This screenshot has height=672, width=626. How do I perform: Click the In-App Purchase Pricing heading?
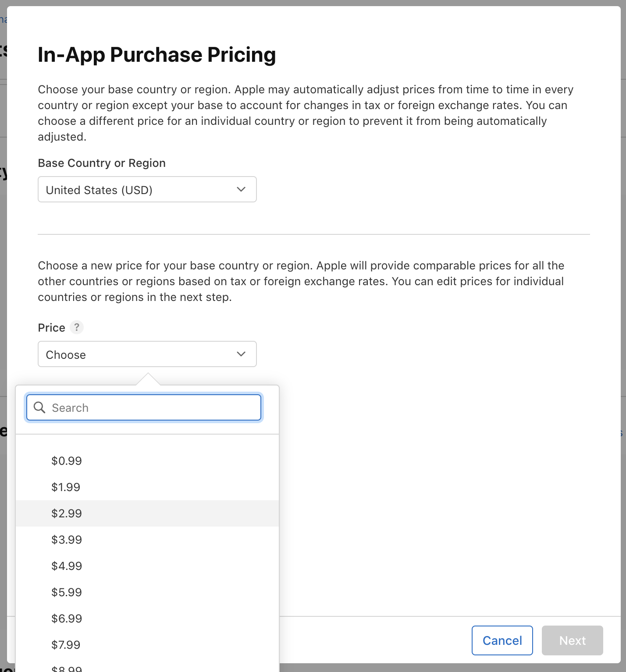pos(157,55)
